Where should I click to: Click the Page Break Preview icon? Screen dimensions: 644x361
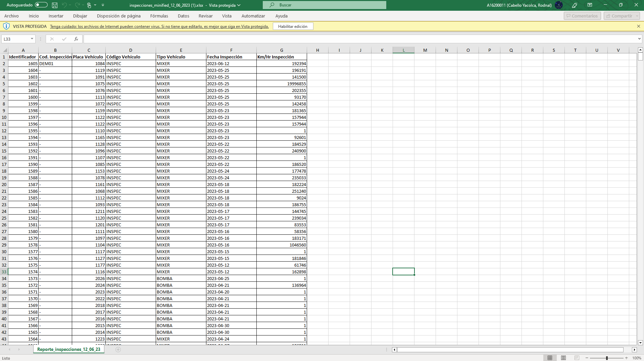577,358
